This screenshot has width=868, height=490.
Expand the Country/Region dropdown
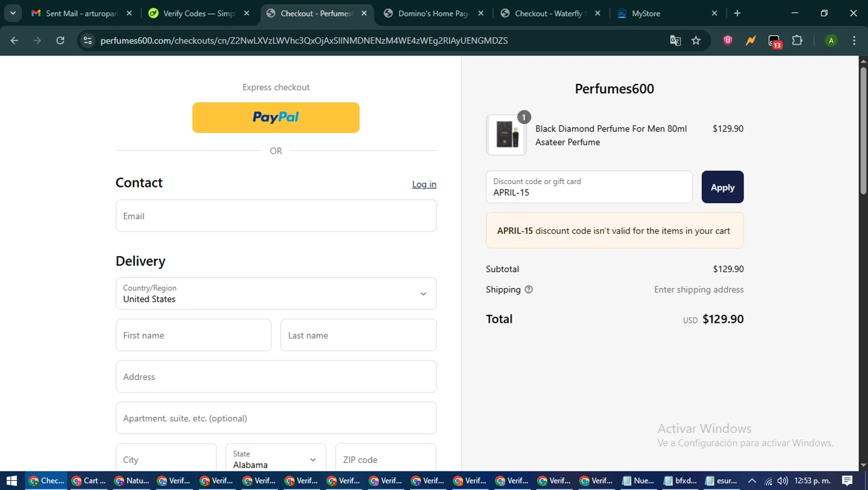click(276, 293)
